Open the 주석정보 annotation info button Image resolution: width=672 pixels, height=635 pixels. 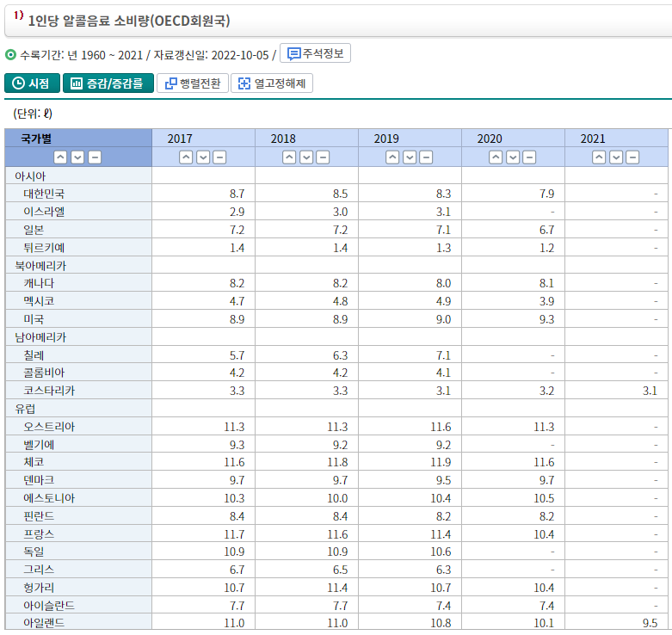point(315,53)
